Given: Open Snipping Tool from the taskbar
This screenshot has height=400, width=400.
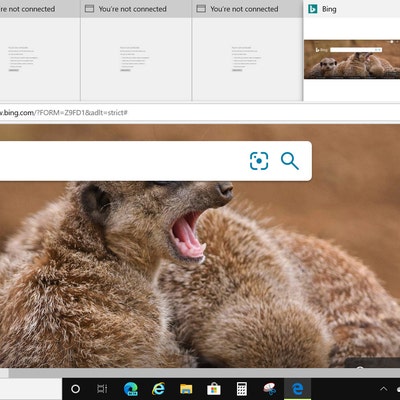Looking at the screenshot, I should tap(270, 389).
